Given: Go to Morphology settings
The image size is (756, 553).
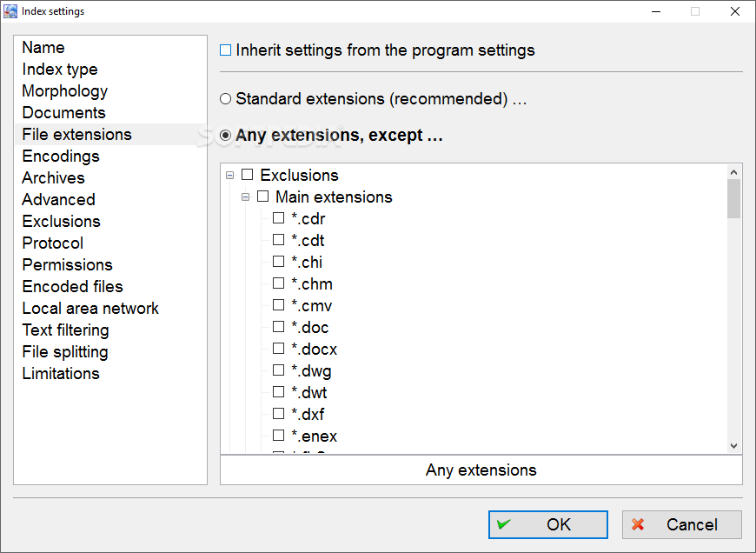Looking at the screenshot, I should pyautogui.click(x=111, y=90).
